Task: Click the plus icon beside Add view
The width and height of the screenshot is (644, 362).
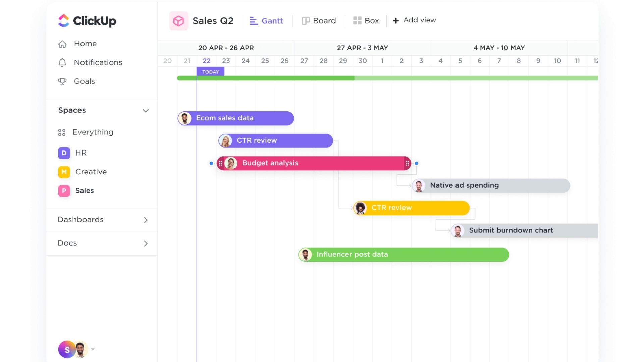Action: tap(396, 21)
